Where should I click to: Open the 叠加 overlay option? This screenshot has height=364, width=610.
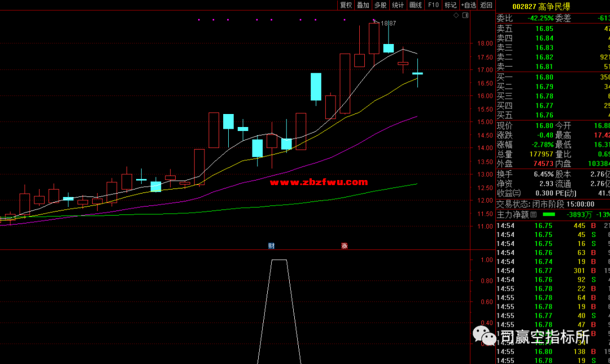point(363,5)
